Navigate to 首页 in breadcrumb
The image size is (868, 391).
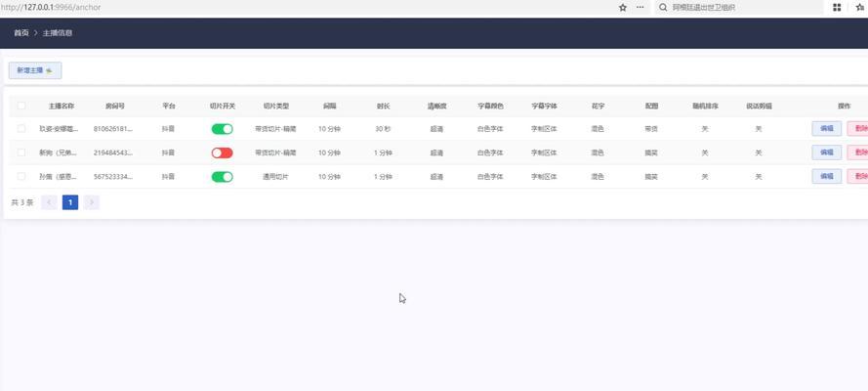(21, 33)
